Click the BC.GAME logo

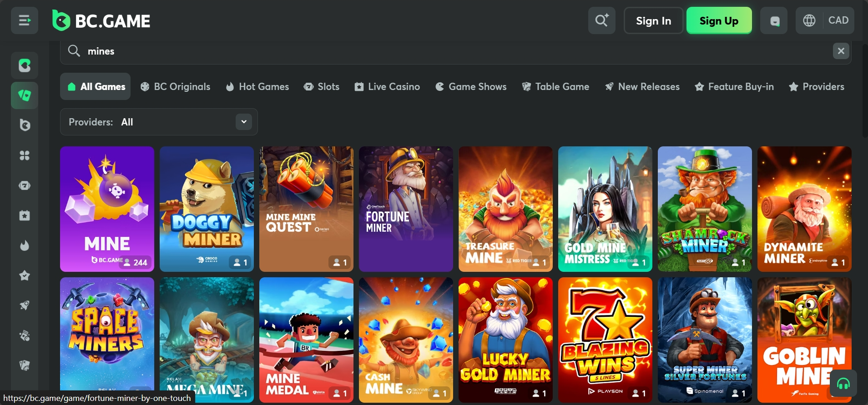[101, 20]
